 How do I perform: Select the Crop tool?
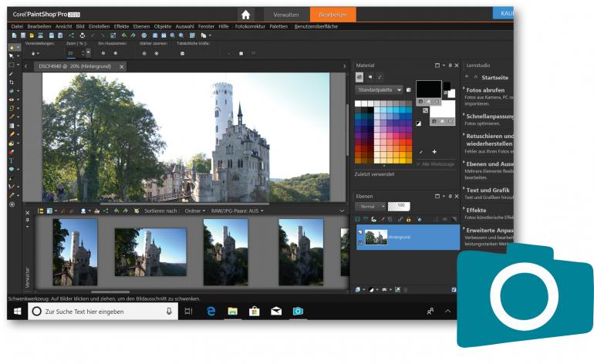12,83
